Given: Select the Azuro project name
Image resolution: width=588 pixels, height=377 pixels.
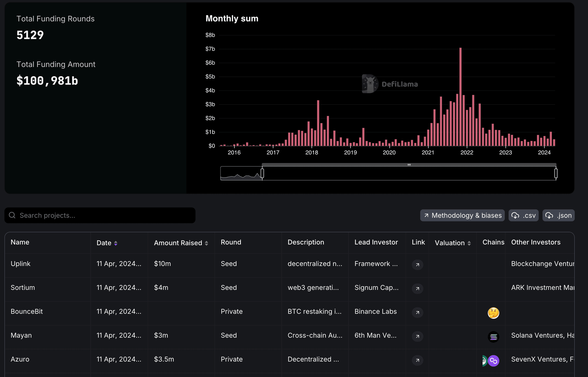Looking at the screenshot, I should click(20, 359).
